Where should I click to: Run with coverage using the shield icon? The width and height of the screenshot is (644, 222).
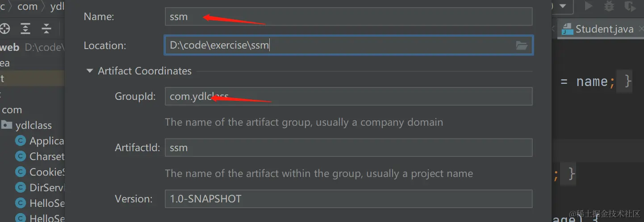[x=630, y=6]
